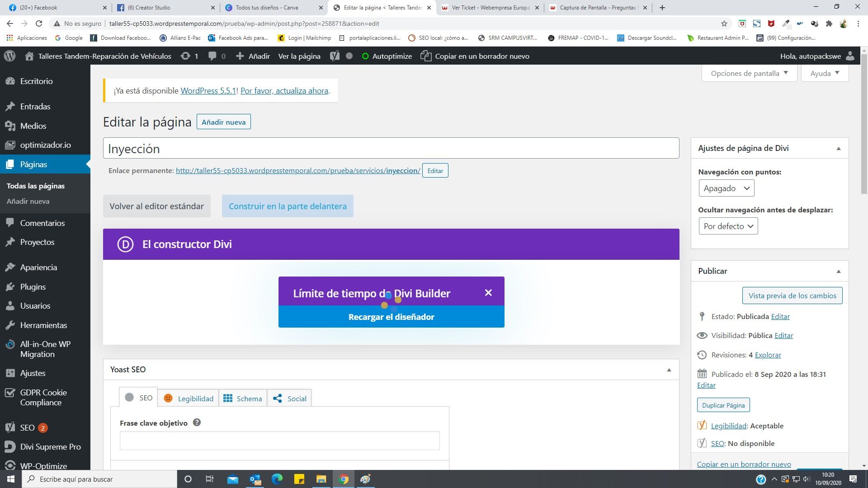This screenshot has height=488, width=868.
Task: Switch to the Social tab
Action: pyautogui.click(x=289, y=398)
